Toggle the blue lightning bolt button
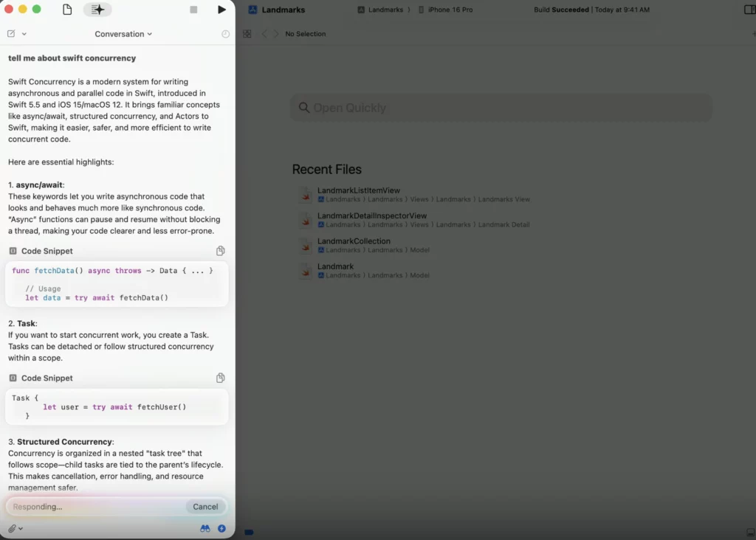The image size is (756, 540). tap(221, 528)
